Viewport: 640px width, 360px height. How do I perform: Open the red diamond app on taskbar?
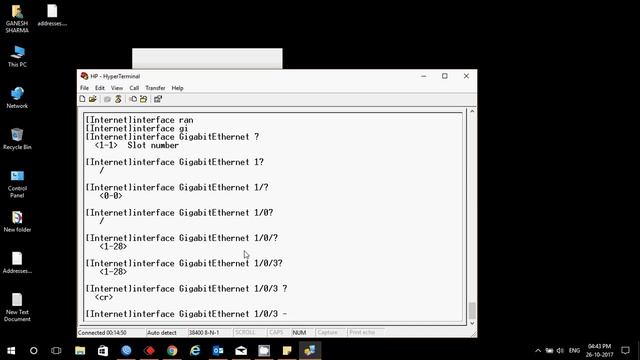point(149,351)
